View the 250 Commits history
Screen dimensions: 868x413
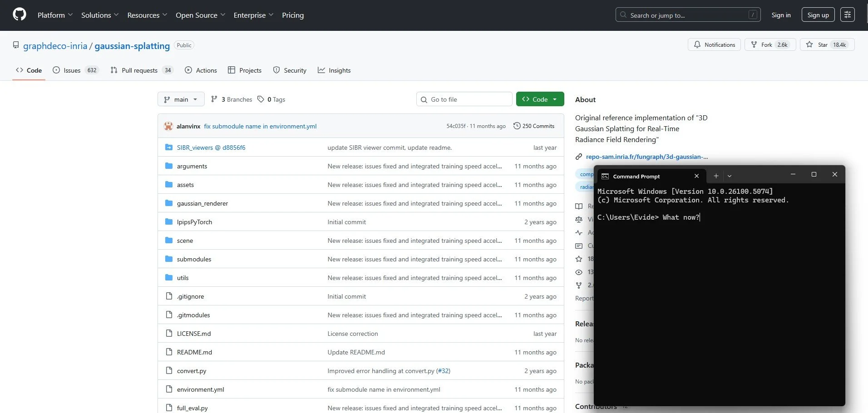[x=534, y=126]
